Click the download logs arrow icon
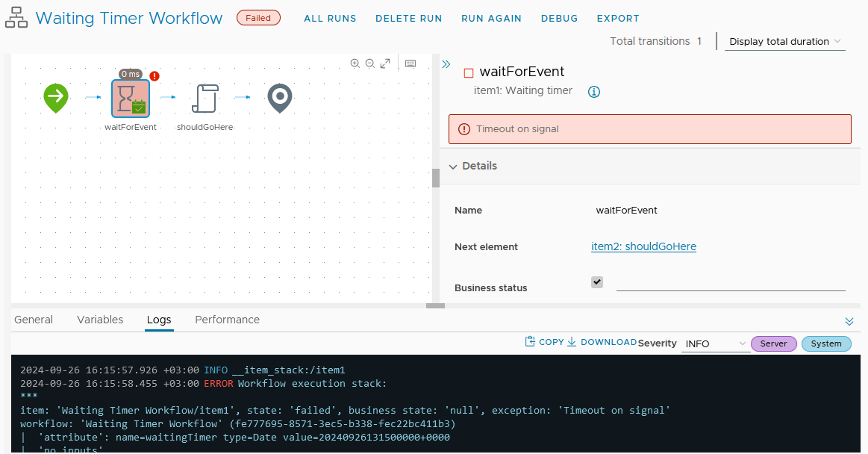 point(571,341)
